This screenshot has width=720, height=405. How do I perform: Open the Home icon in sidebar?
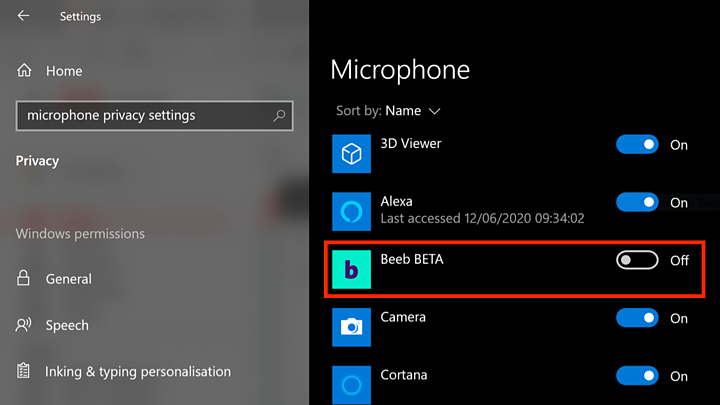[x=24, y=70]
